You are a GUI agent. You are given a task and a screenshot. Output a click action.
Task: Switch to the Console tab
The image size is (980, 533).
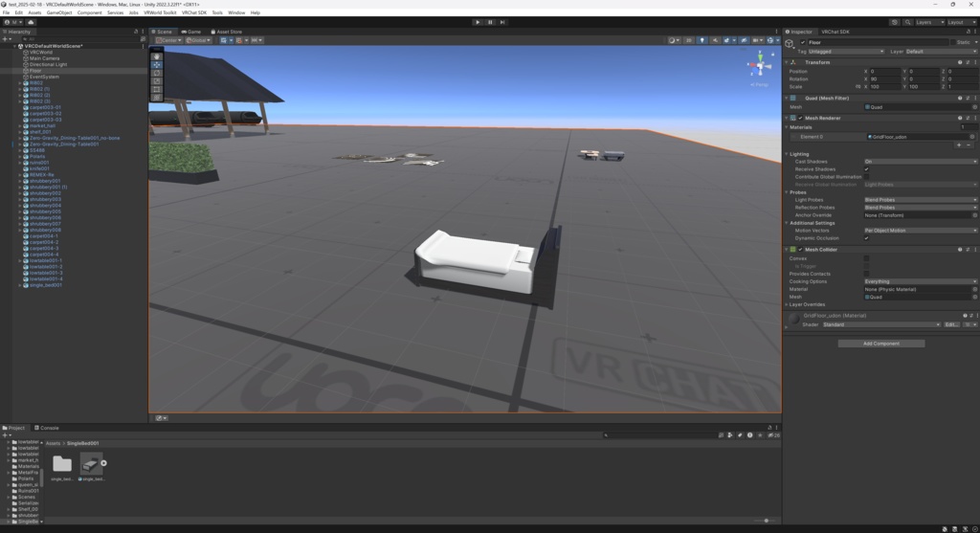coord(46,428)
